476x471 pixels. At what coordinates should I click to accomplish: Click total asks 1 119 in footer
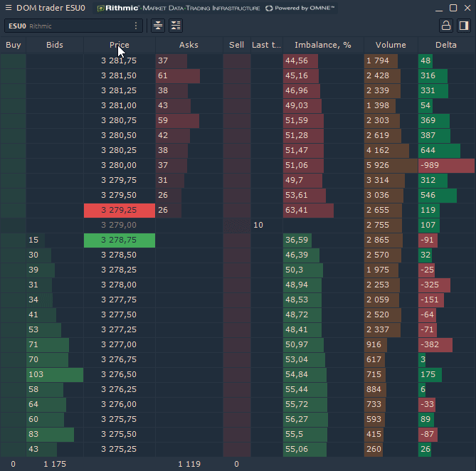189,464
